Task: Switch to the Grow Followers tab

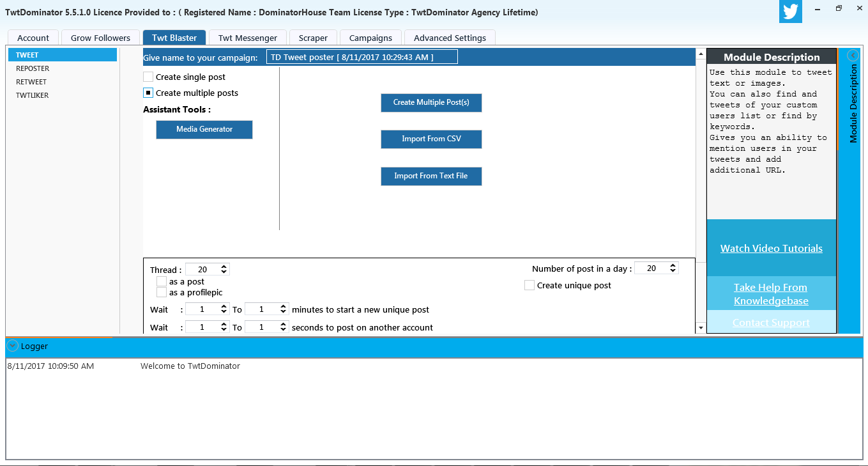Action: click(x=100, y=38)
